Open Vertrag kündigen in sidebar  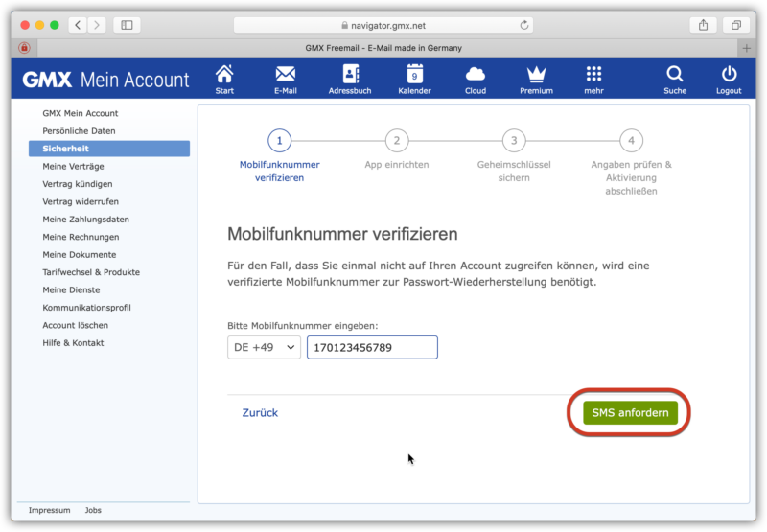click(x=78, y=184)
